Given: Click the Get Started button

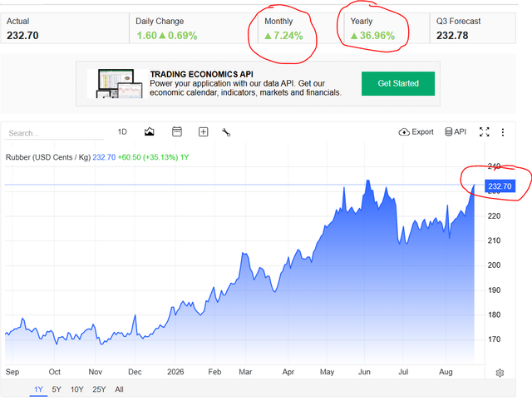Looking at the screenshot, I should (x=398, y=83).
